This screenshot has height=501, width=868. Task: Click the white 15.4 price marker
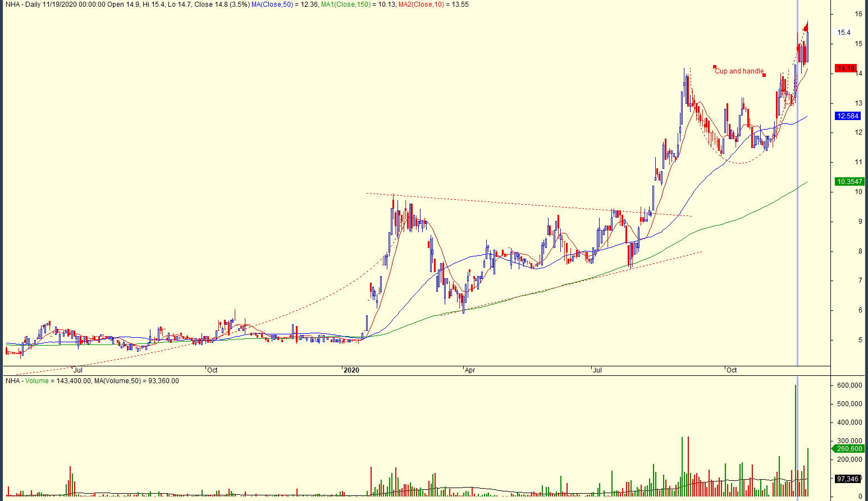(x=843, y=33)
